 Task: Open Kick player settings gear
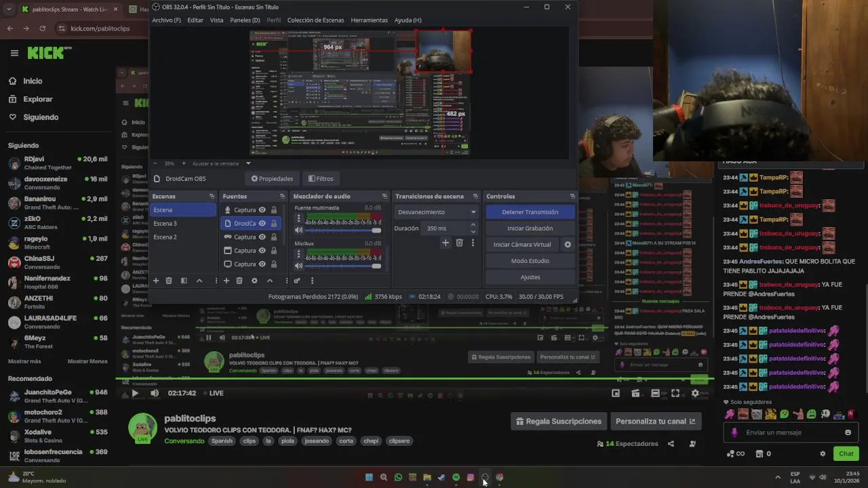click(x=695, y=393)
